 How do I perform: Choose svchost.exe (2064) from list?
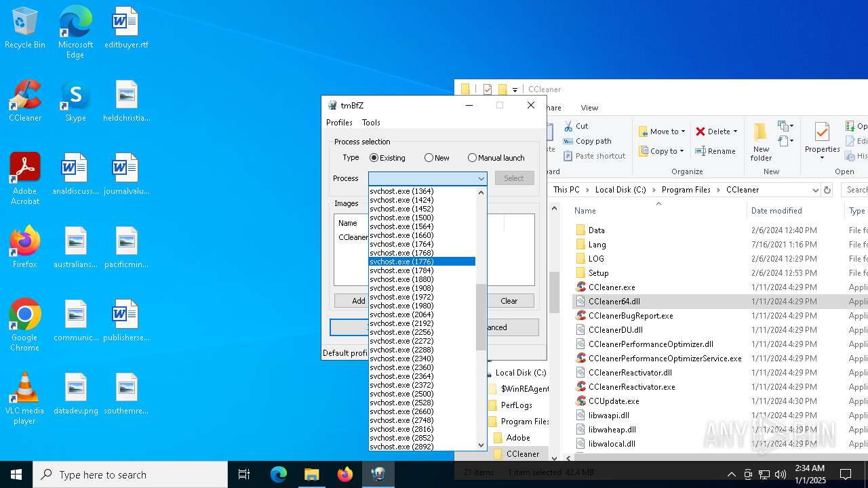pyautogui.click(x=422, y=314)
